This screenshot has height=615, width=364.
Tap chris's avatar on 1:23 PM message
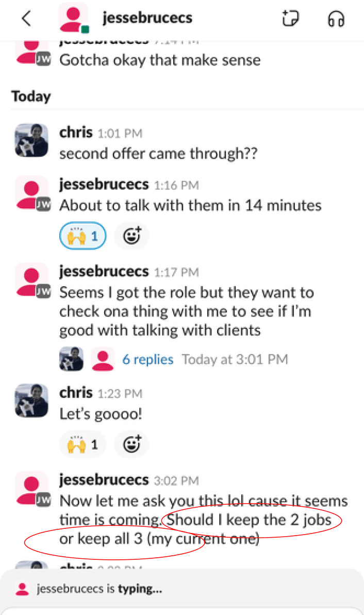31,401
